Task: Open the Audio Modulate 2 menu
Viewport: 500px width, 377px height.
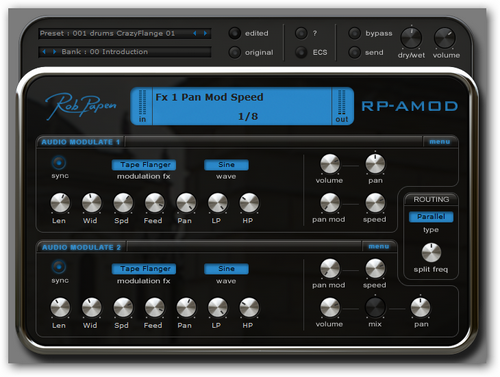Action: [379, 247]
